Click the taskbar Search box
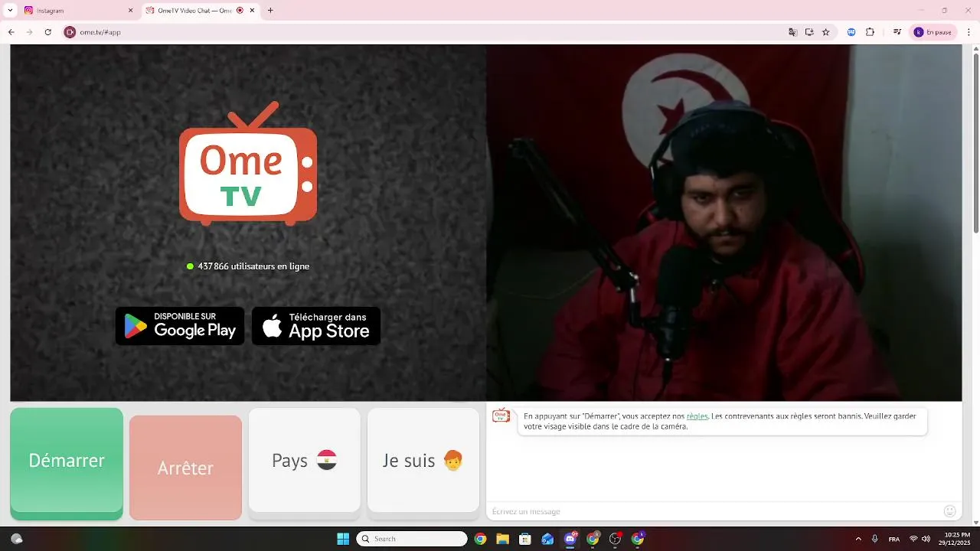 [x=412, y=539]
